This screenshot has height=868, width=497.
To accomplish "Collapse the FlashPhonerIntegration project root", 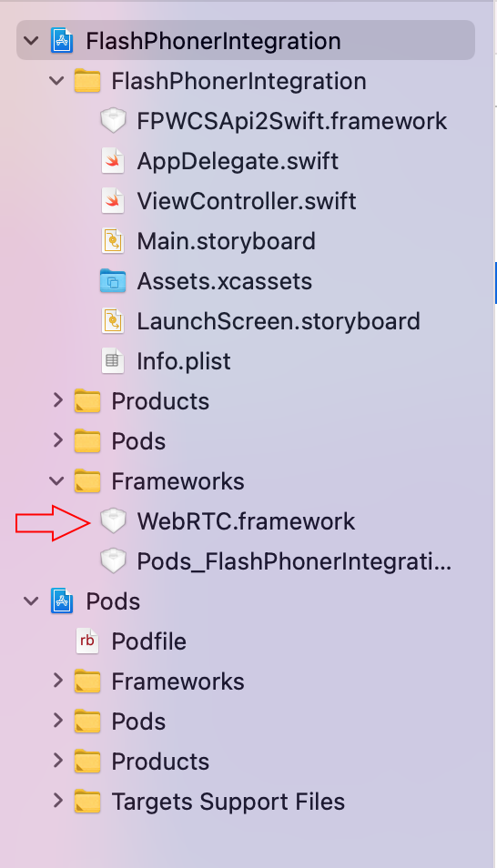I will [x=31, y=41].
